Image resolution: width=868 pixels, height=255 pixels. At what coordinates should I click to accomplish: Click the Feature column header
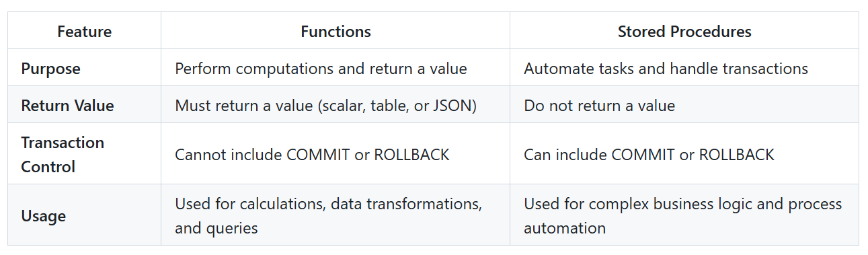(x=84, y=32)
